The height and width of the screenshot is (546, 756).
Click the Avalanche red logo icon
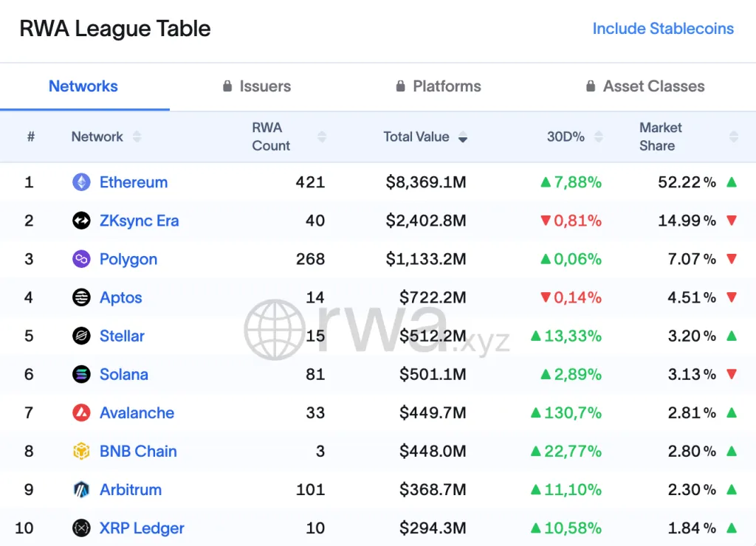tap(81, 413)
